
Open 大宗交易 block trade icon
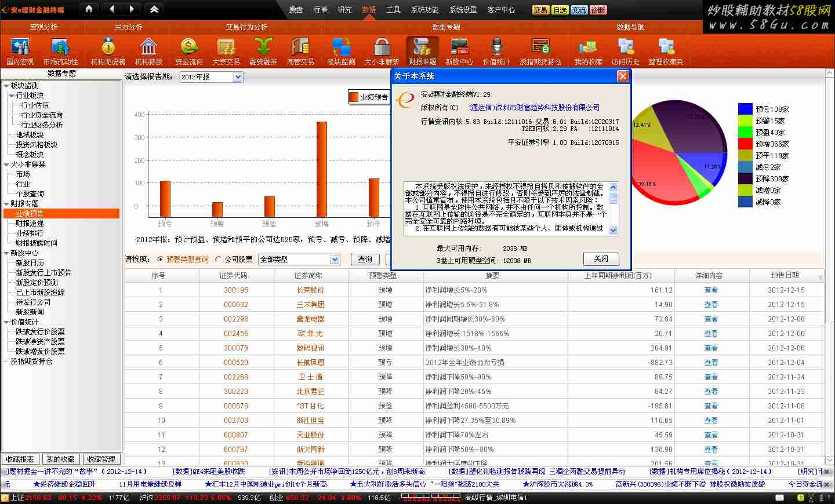[226, 50]
